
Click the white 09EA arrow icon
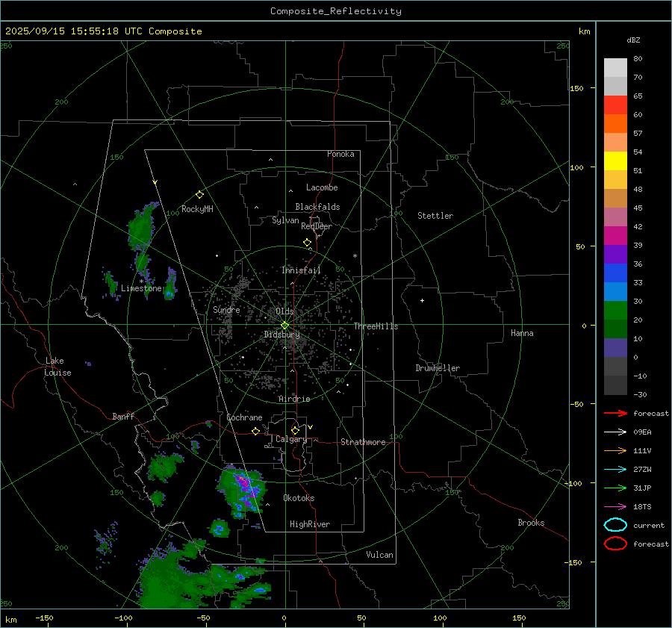615,432
